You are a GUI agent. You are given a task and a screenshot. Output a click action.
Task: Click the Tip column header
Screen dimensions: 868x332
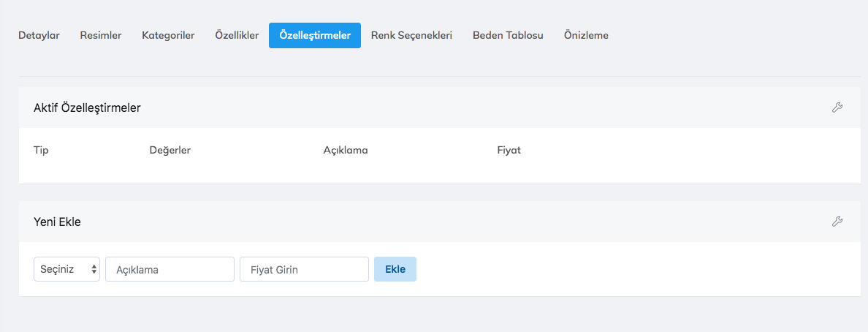pyautogui.click(x=41, y=150)
